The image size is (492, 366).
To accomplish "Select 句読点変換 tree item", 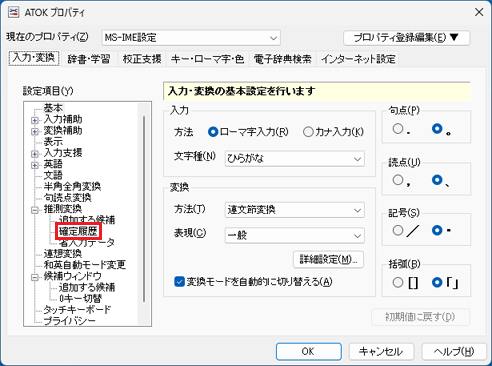I will (x=67, y=198).
